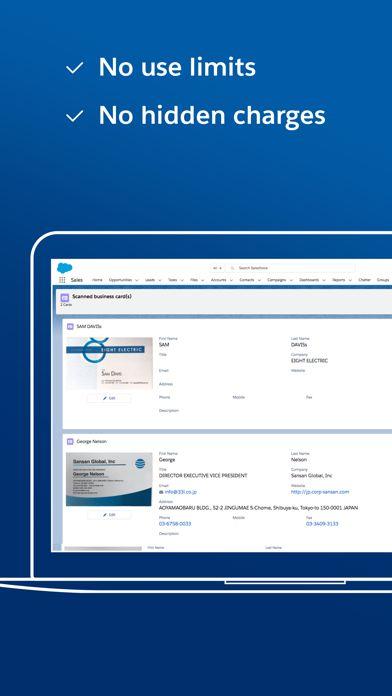Open the Chatter tab
Screen dimensions: 392x696
tap(364, 280)
